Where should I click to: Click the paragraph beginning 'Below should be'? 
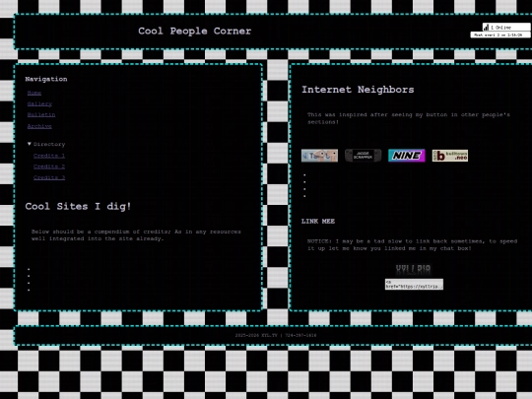pos(136,235)
